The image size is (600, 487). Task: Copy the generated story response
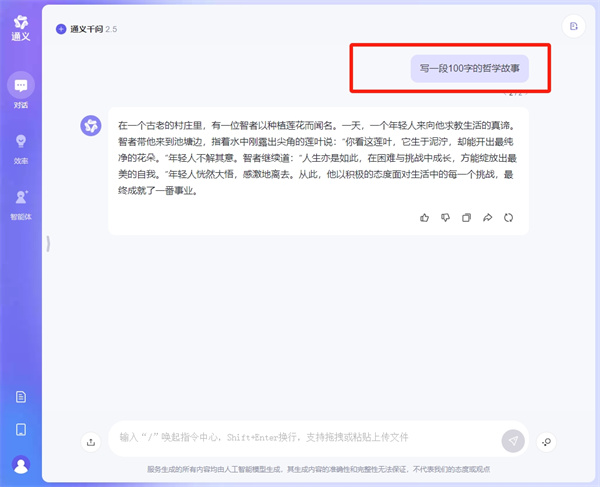coord(467,217)
